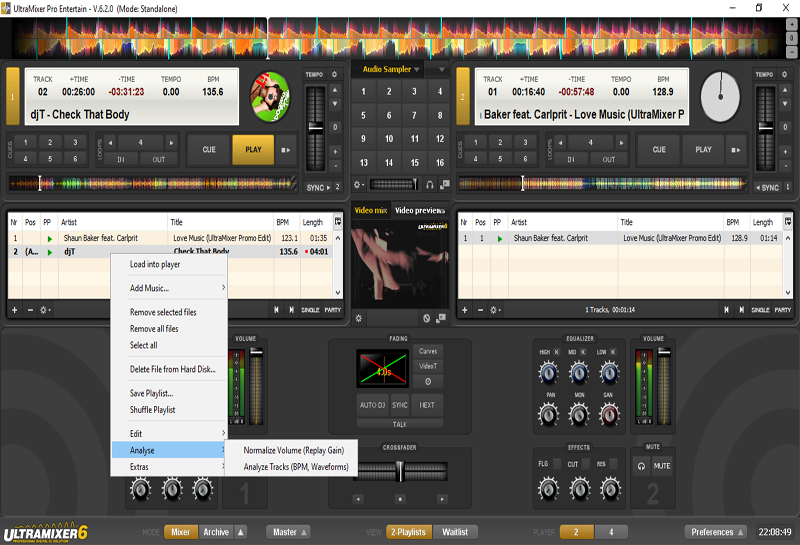Toggle SINGLE mode on the right playlist
The width and height of the screenshot is (800, 545).
(x=760, y=310)
